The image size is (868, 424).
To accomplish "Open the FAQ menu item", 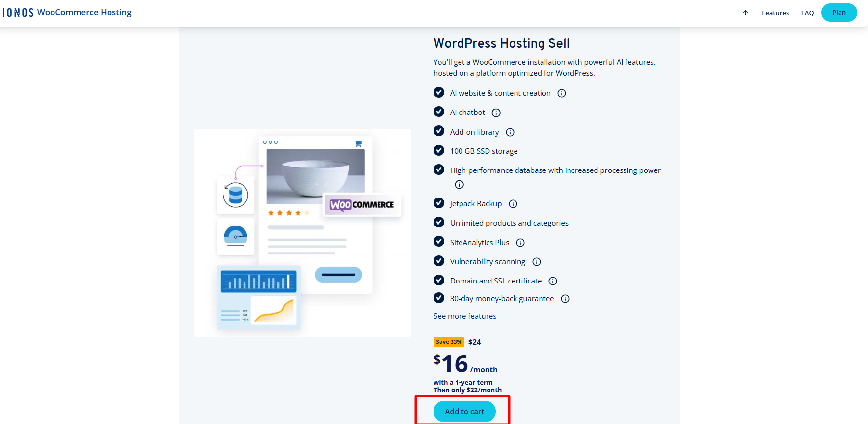I will [807, 13].
